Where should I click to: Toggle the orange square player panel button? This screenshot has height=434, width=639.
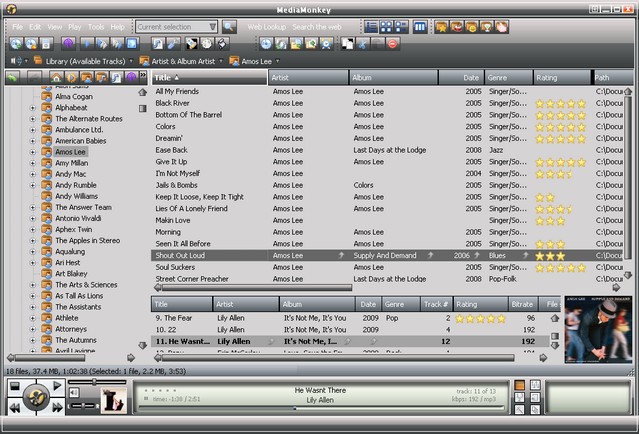coord(520,385)
